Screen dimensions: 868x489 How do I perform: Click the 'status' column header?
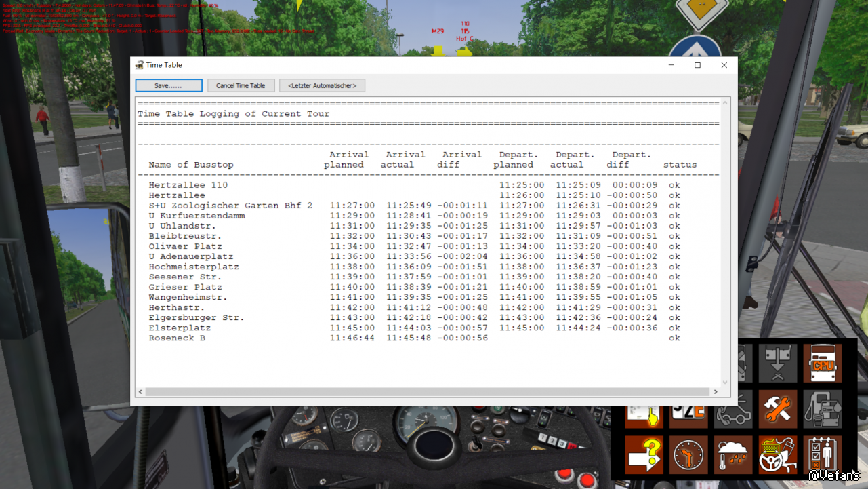(680, 165)
